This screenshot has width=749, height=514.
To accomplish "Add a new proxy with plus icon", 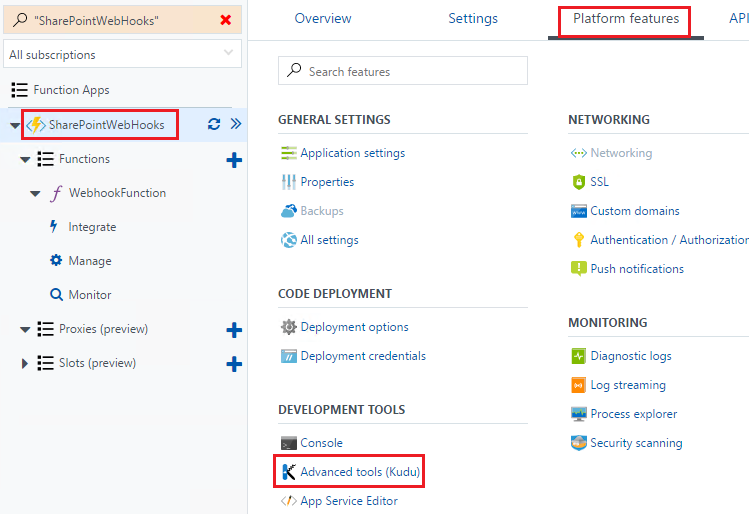I will coord(234,330).
